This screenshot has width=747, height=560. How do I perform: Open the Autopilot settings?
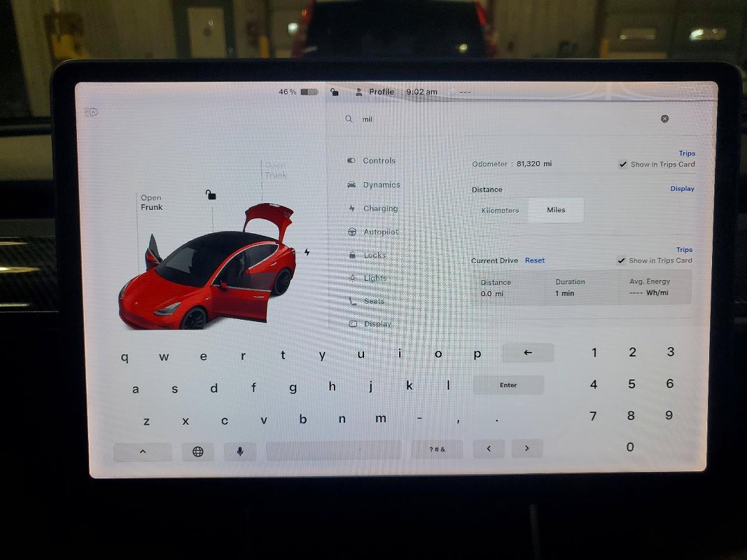click(x=381, y=232)
